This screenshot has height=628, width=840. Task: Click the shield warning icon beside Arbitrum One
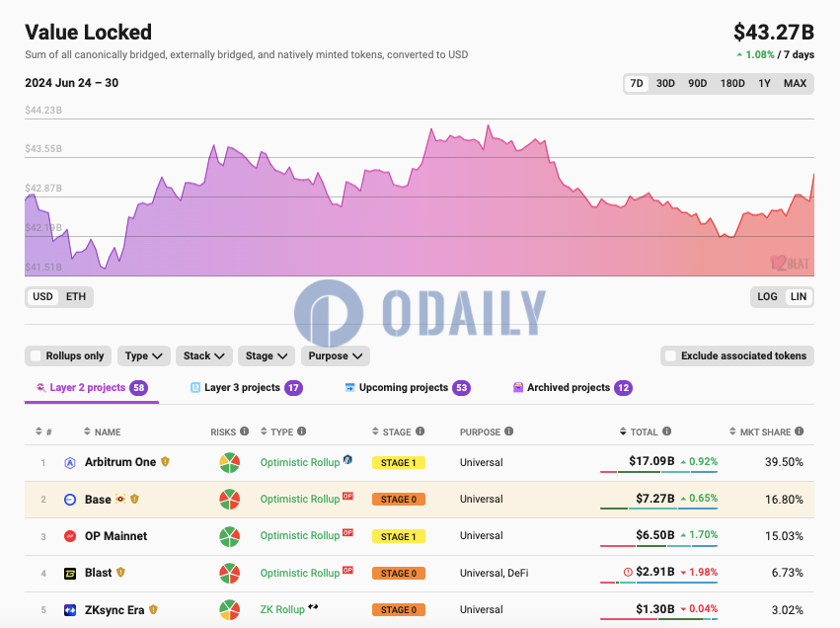tap(165, 461)
